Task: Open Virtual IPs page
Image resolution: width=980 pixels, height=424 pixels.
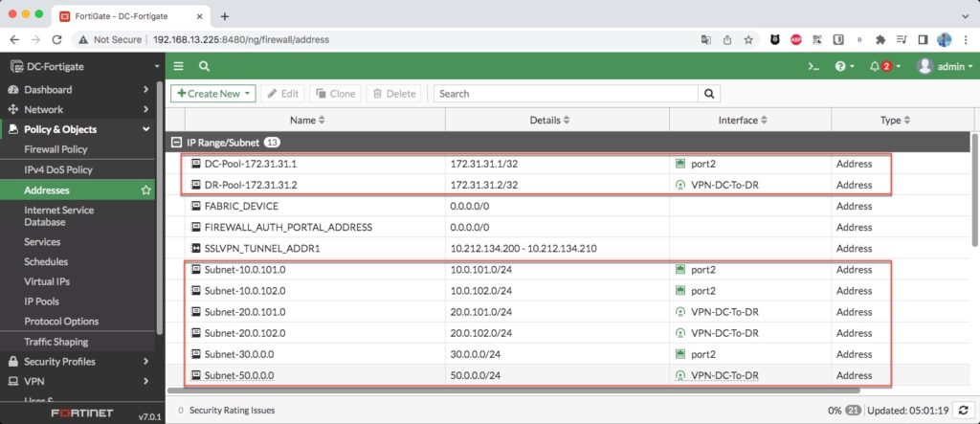Action: (47, 281)
